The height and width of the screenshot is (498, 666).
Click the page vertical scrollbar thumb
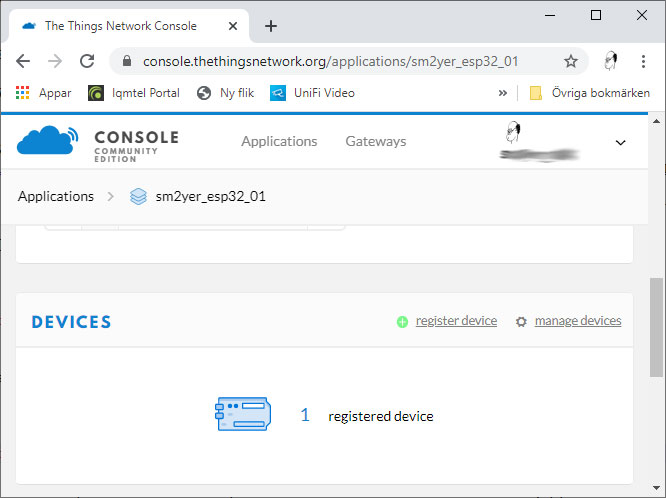(x=656, y=327)
